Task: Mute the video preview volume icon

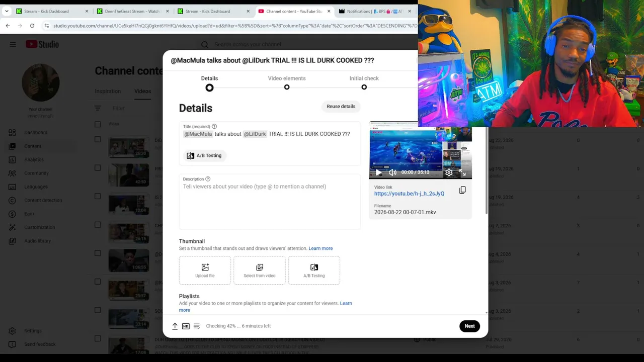Action: click(392, 172)
